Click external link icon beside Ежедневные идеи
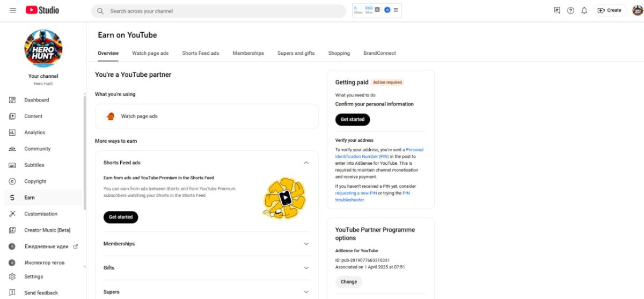Viewport: 644px width, 299px height. (75, 246)
